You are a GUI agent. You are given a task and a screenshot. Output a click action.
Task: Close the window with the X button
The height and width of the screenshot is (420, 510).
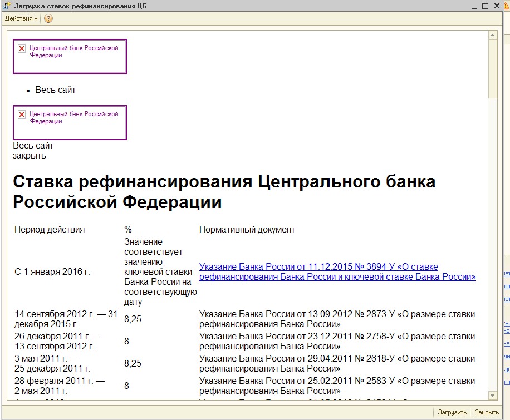(497, 6)
